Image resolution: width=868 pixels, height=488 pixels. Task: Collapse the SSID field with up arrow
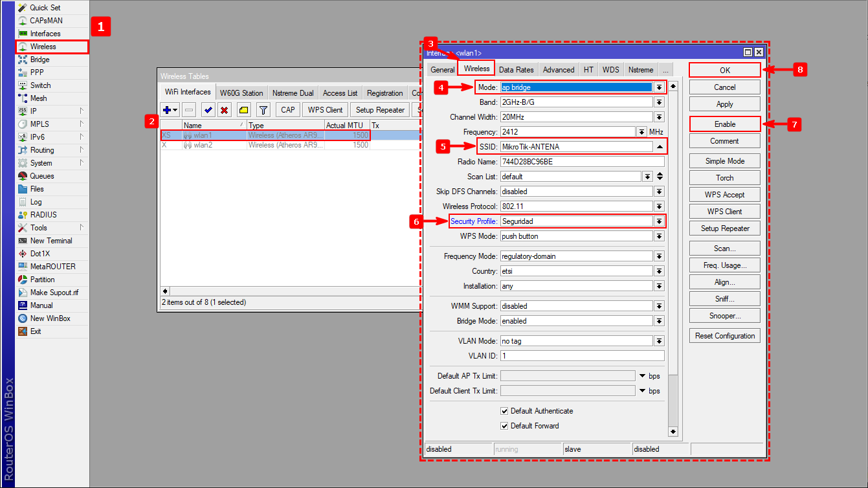(x=659, y=147)
